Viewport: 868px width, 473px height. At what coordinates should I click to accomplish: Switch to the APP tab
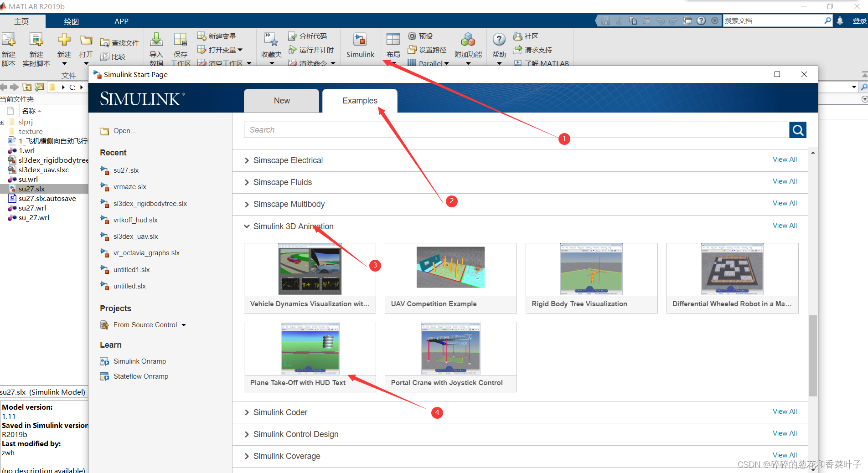point(121,21)
